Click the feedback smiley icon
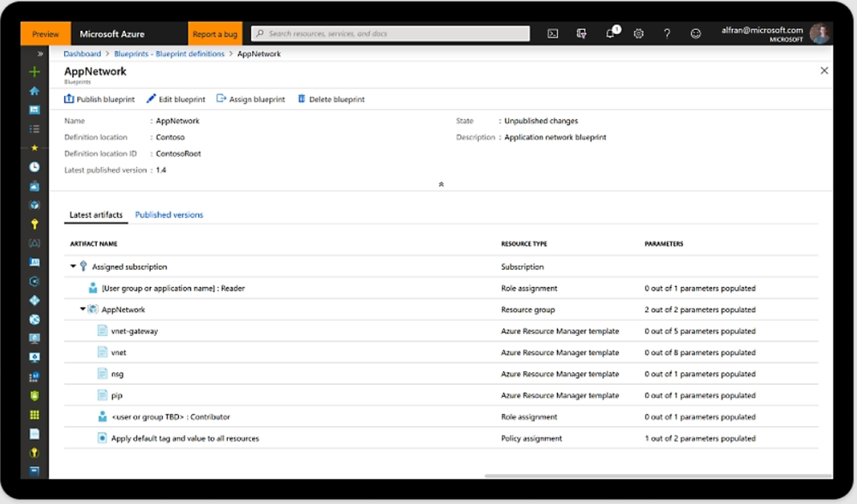Screen dimensions: 857x504 (x=695, y=33)
